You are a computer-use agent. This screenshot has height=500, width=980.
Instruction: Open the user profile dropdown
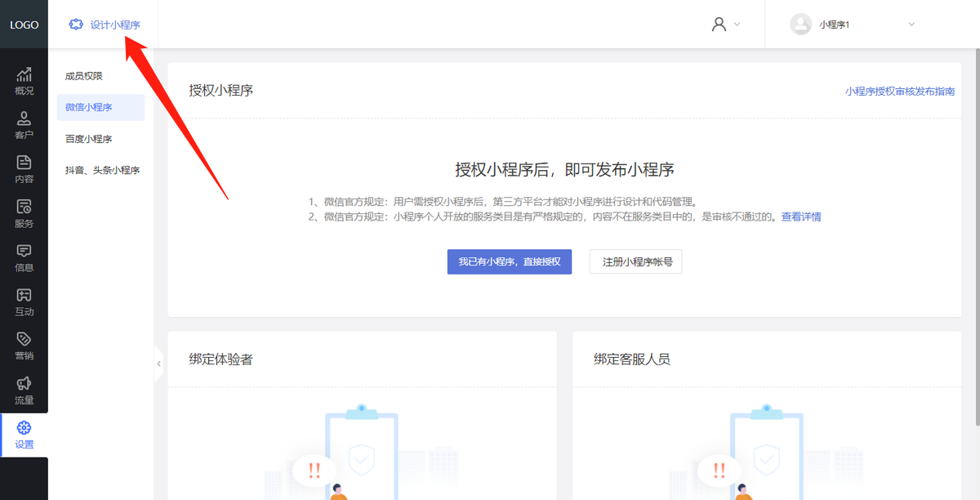[x=725, y=25]
